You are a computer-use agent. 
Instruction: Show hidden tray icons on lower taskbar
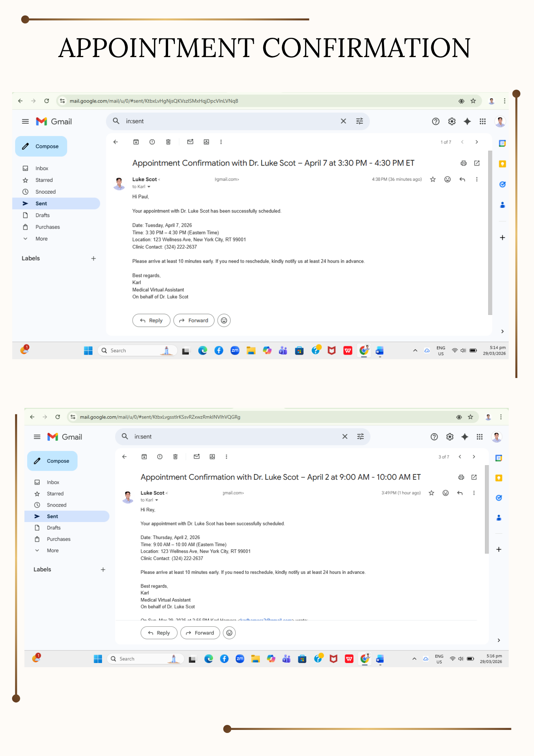414,659
